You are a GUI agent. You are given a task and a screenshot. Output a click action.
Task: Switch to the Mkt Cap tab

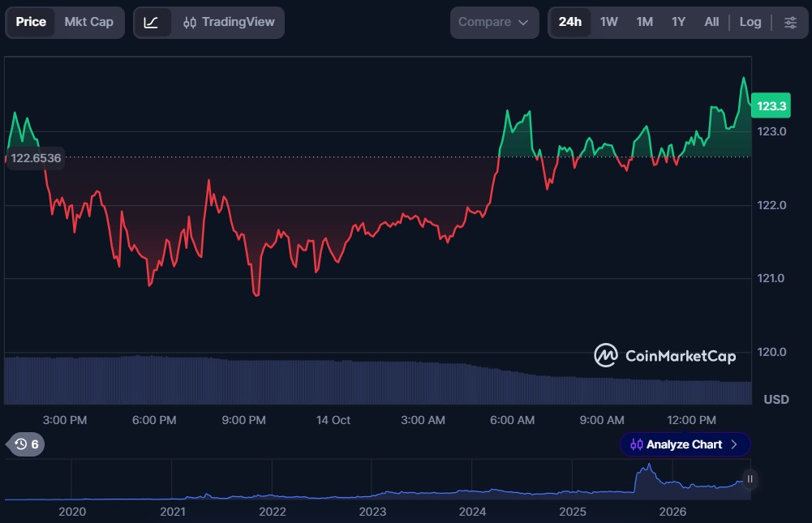89,22
